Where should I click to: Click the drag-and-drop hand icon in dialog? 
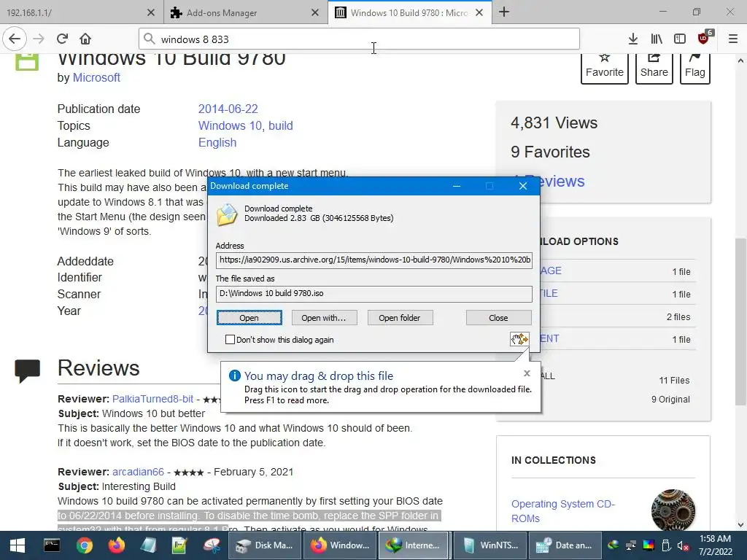coord(519,339)
